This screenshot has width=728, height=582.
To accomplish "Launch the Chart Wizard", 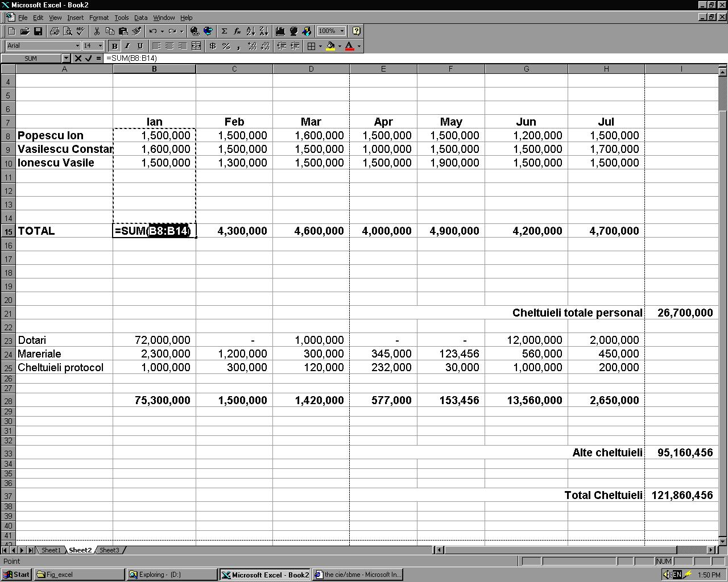I will [280, 31].
